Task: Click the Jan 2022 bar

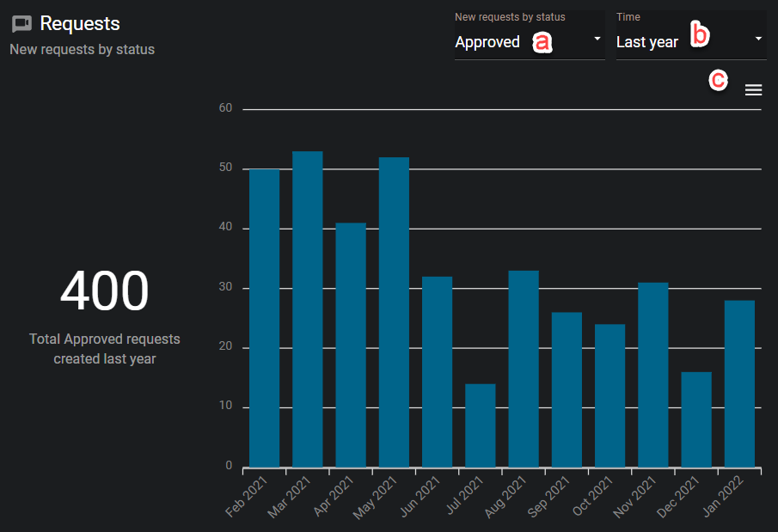Action: click(x=739, y=383)
